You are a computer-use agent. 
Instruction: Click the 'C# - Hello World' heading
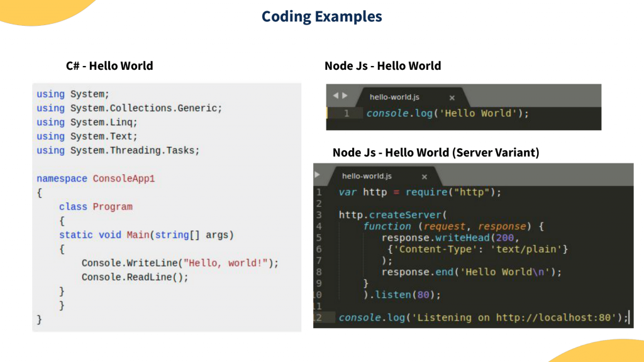(x=109, y=65)
